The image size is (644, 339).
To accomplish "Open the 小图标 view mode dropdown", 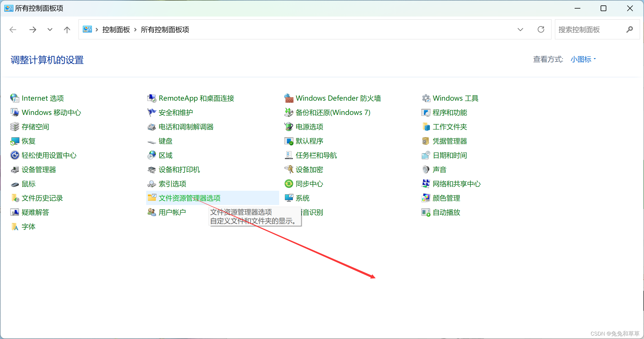I will [x=582, y=59].
